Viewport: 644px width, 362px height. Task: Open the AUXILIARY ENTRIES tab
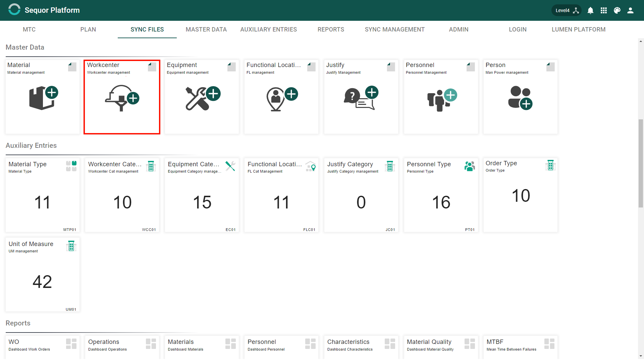click(269, 29)
